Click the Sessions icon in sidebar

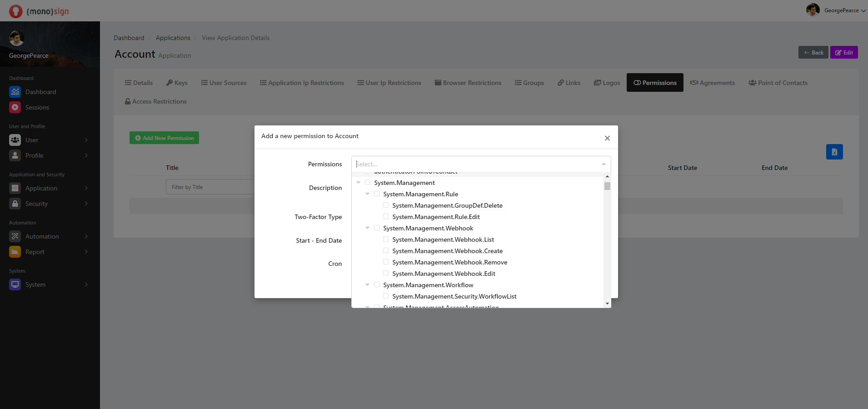15,107
